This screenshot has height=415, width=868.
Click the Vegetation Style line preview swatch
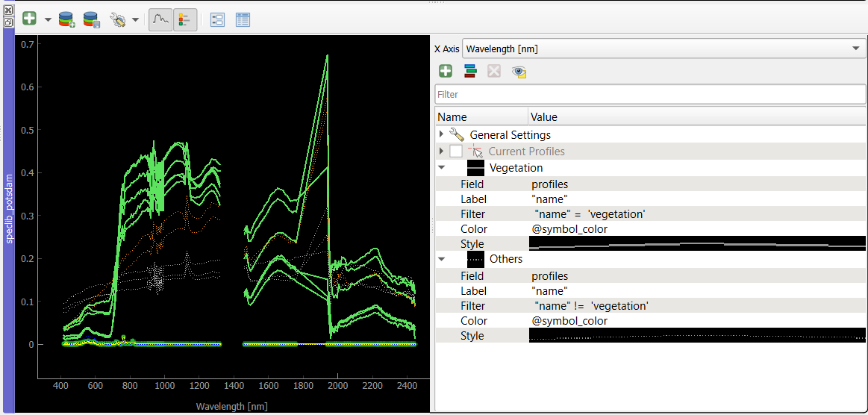tap(697, 243)
